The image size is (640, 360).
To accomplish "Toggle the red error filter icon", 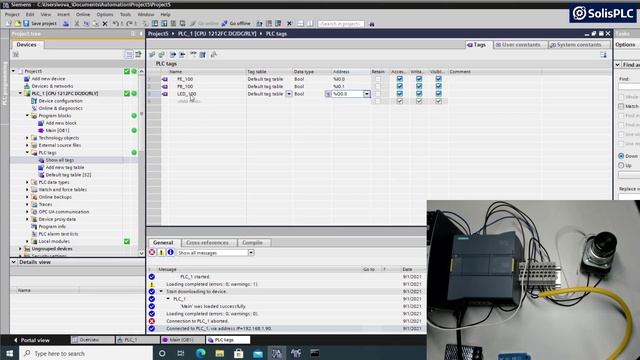I will pyautogui.click(x=152, y=252).
